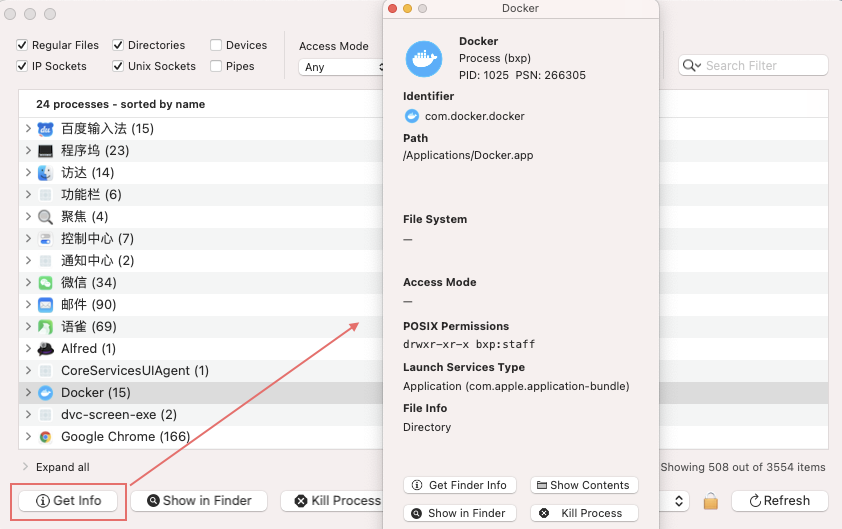Click 'Showing 508 out of 3554 items' status
This screenshot has height=529, width=842.
point(743,467)
